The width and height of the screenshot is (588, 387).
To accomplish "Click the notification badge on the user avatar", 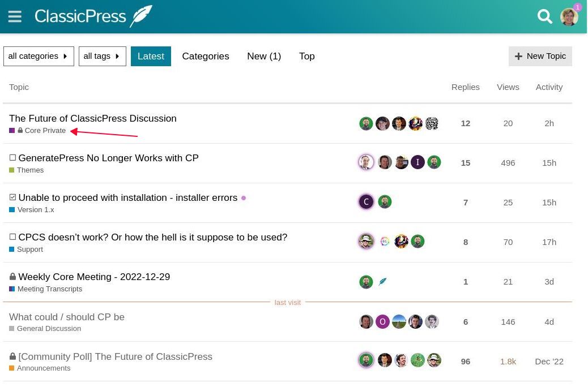I will [577, 7].
